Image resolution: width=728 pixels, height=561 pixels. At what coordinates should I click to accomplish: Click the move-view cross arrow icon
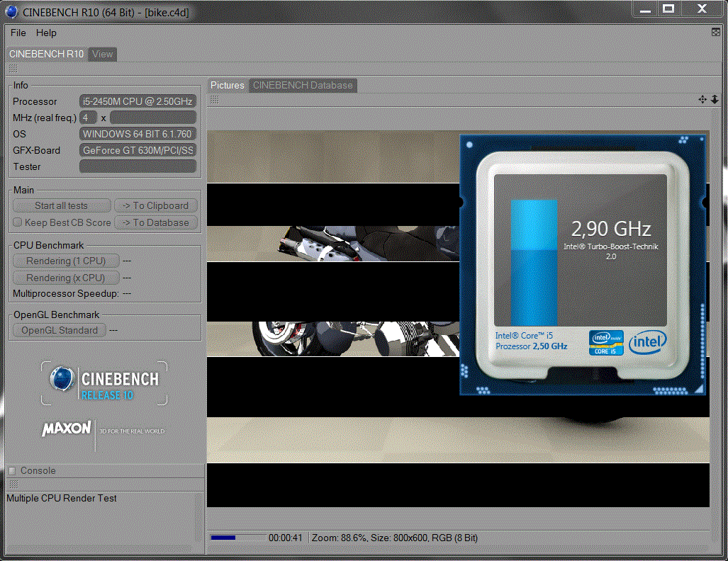(x=702, y=99)
